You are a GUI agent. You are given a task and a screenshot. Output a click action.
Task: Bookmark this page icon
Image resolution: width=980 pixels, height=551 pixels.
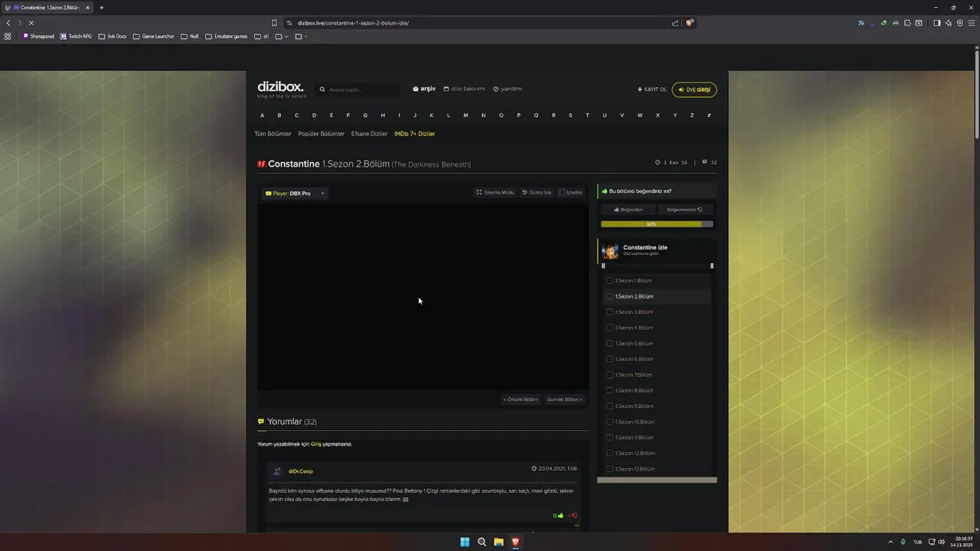click(274, 23)
